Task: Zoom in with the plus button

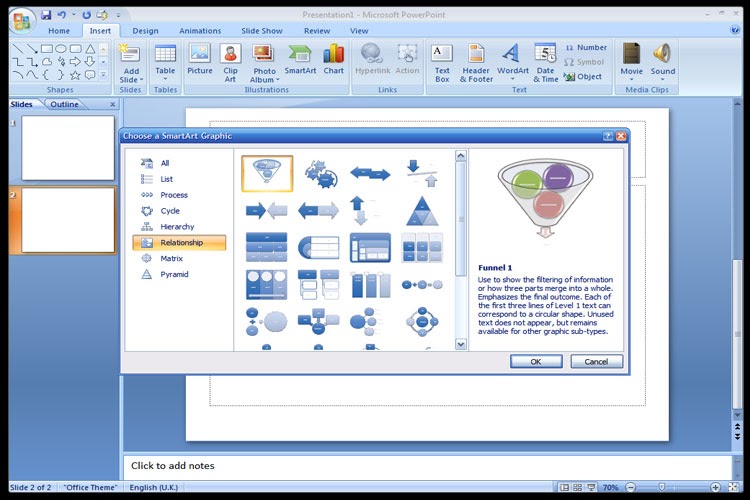Action: click(715, 487)
